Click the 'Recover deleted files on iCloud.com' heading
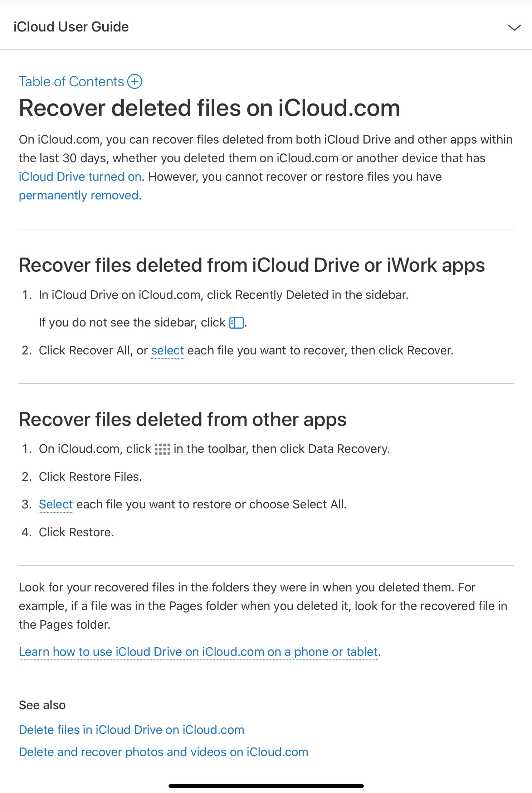The height and width of the screenshot is (793, 532). 210,108
